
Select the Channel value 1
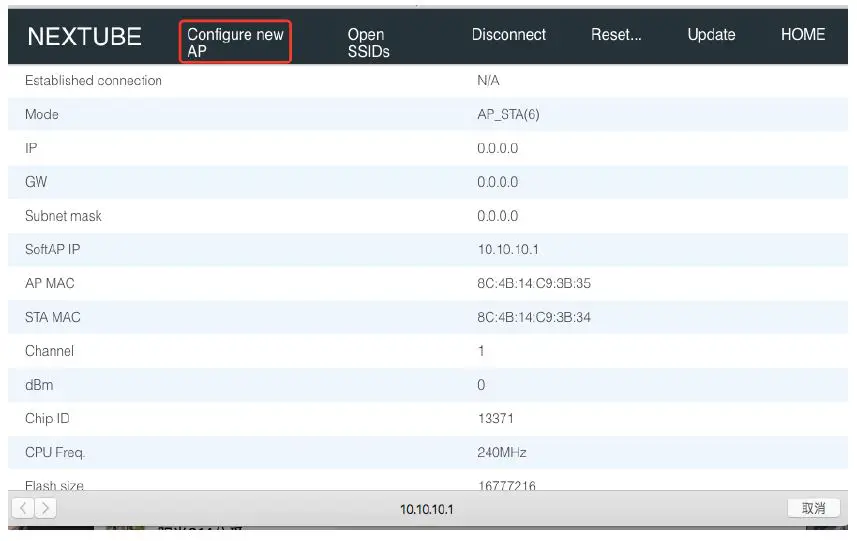(481, 351)
